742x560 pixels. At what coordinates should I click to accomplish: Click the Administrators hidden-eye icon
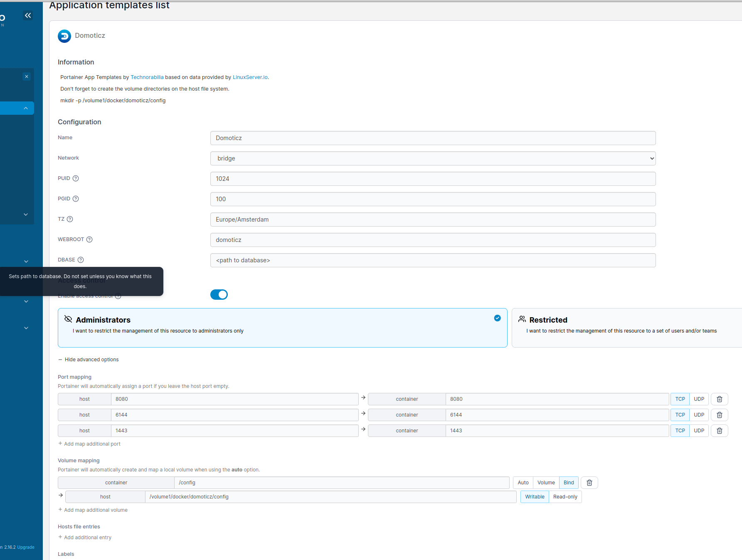point(68,319)
